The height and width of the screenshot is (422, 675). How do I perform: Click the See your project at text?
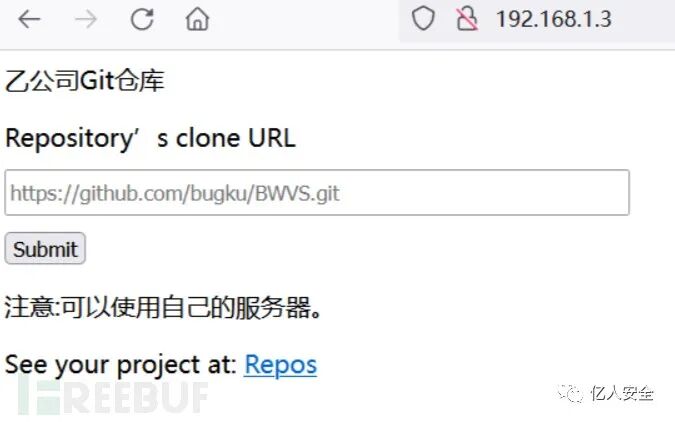121,365
